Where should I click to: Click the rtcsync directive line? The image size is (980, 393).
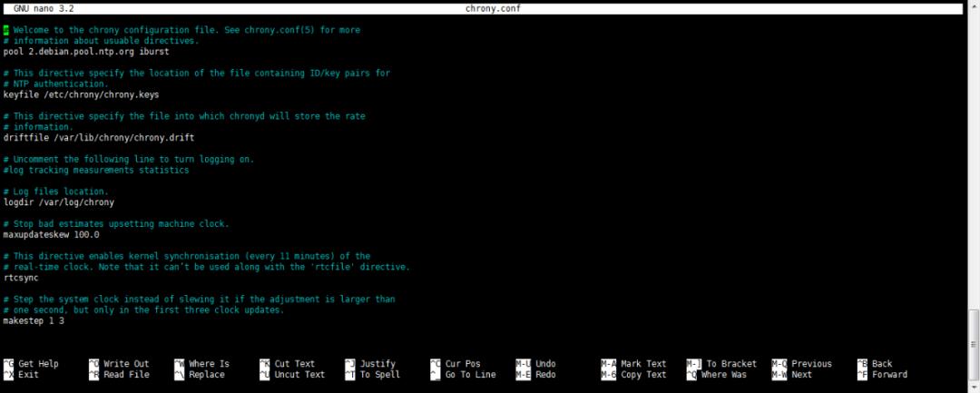coord(21,278)
